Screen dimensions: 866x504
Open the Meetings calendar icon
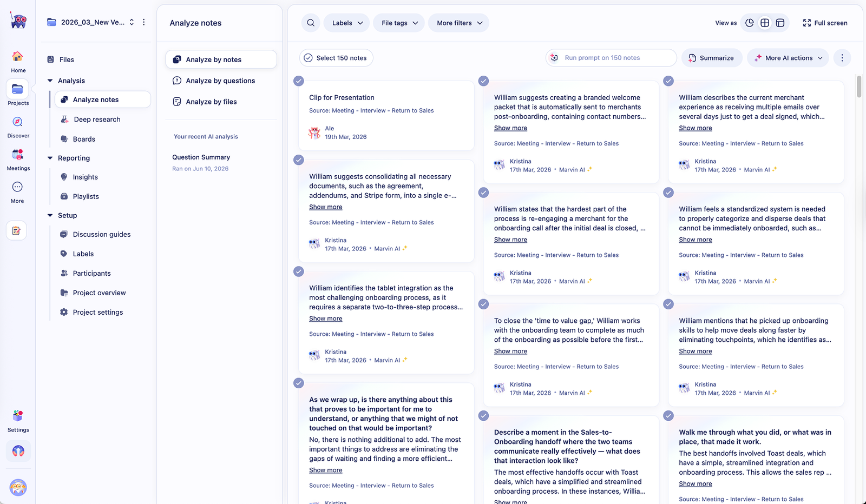point(18,155)
